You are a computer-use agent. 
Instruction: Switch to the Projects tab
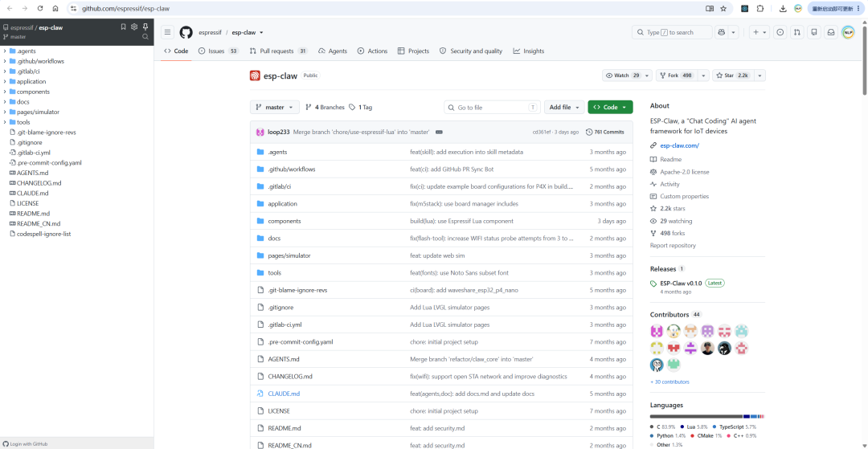414,51
